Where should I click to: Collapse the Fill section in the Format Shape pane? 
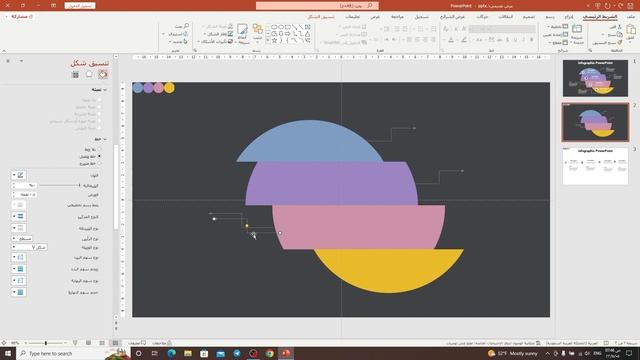point(105,89)
